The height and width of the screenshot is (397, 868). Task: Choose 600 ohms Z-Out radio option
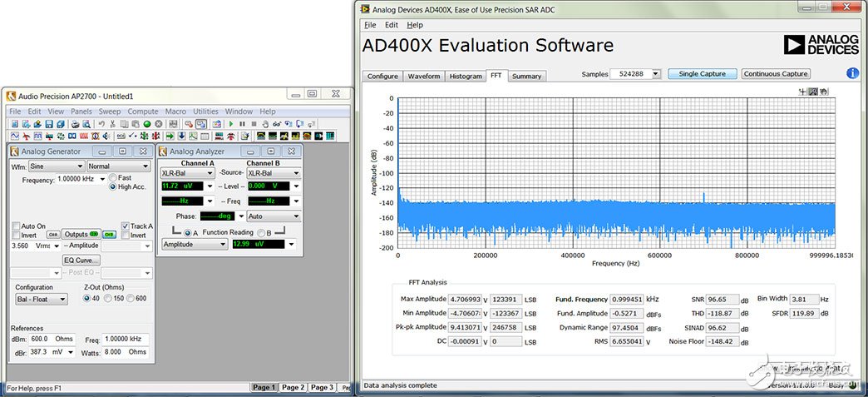point(131,299)
